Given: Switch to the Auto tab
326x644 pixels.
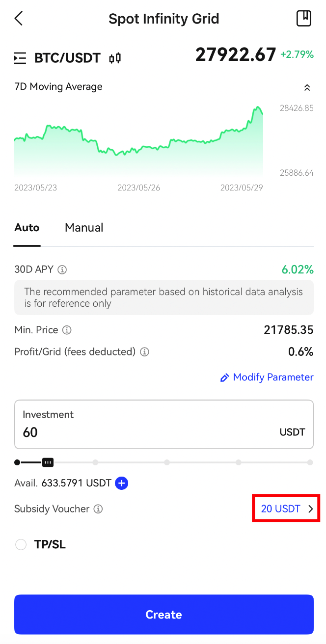Looking at the screenshot, I should coord(27,228).
